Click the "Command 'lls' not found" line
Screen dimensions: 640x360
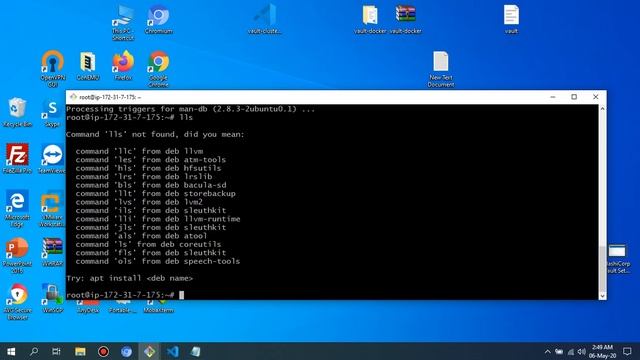155,134
